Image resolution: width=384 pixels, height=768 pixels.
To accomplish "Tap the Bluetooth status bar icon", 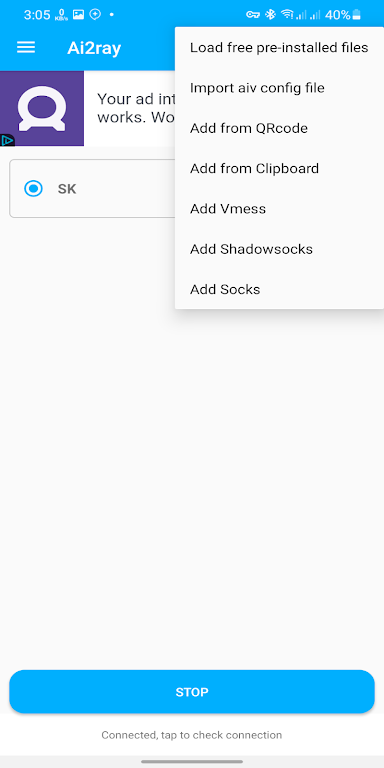I will [270, 15].
